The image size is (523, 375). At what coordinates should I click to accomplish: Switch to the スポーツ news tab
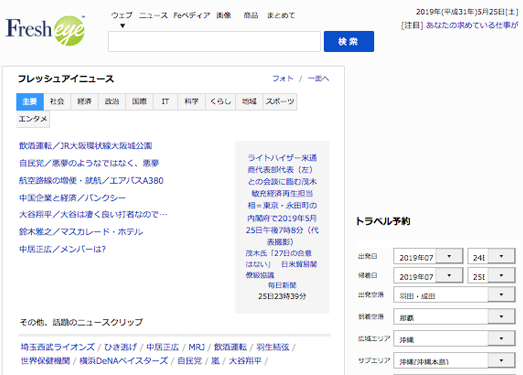tap(280, 101)
